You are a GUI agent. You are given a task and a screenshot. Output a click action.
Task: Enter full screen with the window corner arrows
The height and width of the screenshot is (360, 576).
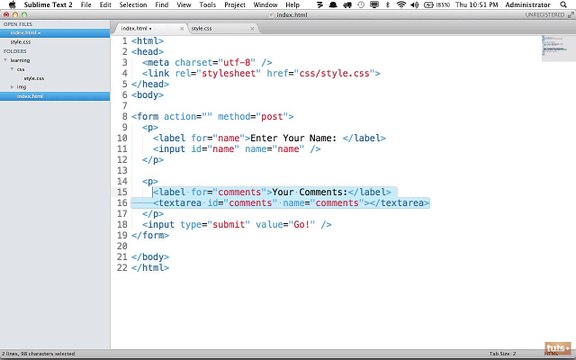point(571,15)
